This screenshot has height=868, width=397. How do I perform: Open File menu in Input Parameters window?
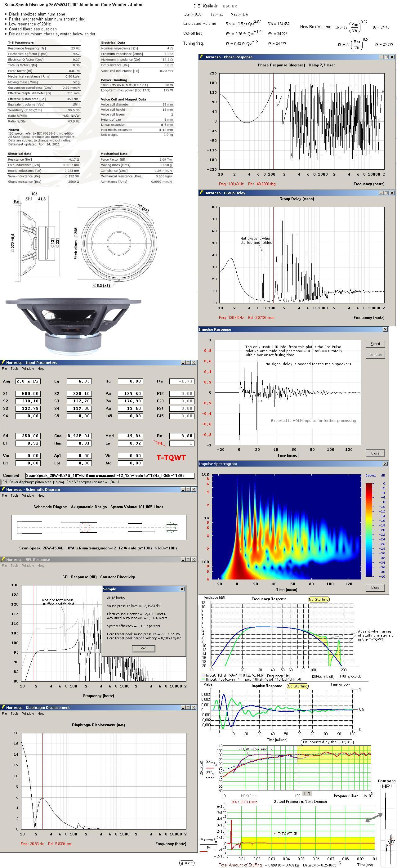[x=4, y=369]
